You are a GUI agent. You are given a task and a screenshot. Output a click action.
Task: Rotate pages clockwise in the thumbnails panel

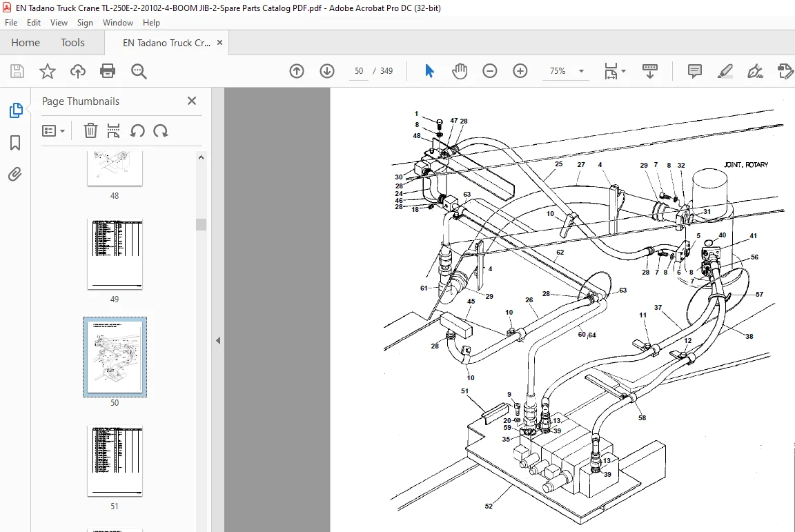pos(161,131)
